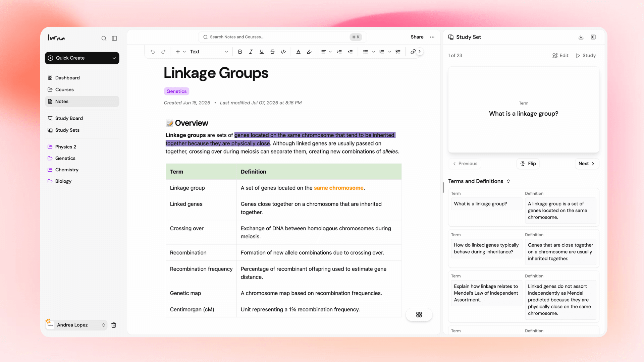Screen dimensions: 644x362
Task: Click the Share button
Action: [417, 37]
